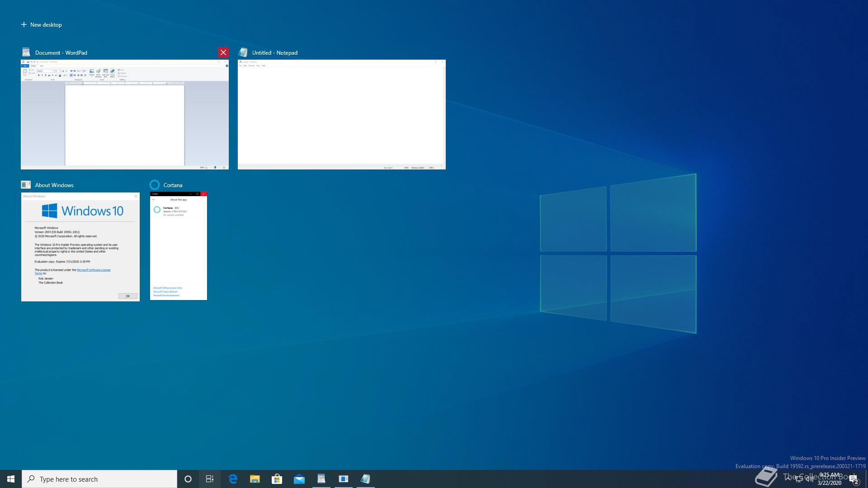Image resolution: width=868 pixels, height=488 pixels.
Task: Launch Microsoft Edge from the taskbar
Action: click(233, 479)
